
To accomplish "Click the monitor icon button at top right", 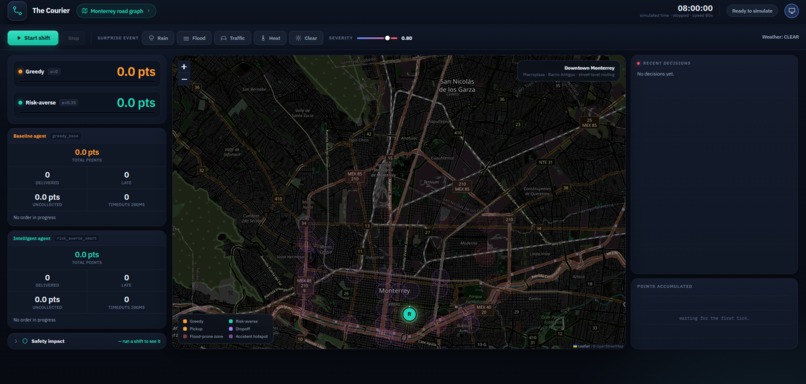I will pos(792,11).
